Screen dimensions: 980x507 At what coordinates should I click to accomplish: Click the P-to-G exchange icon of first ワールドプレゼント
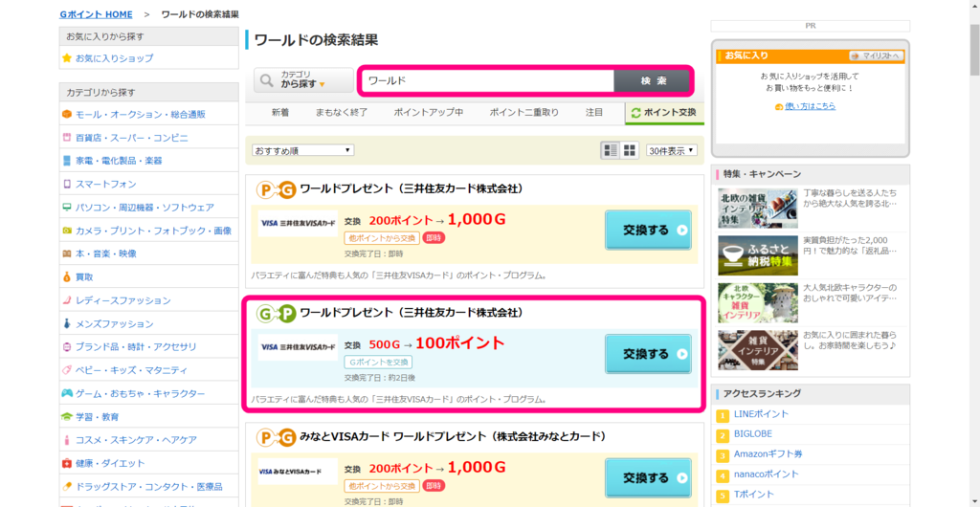click(x=277, y=189)
